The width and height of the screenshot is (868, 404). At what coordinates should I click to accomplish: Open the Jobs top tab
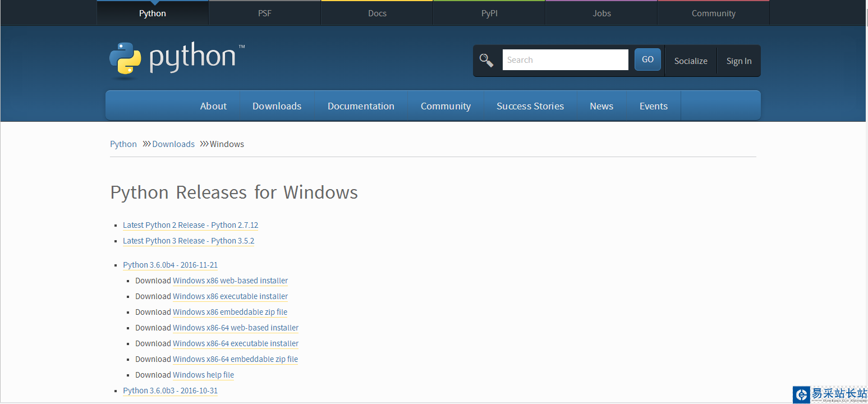601,13
